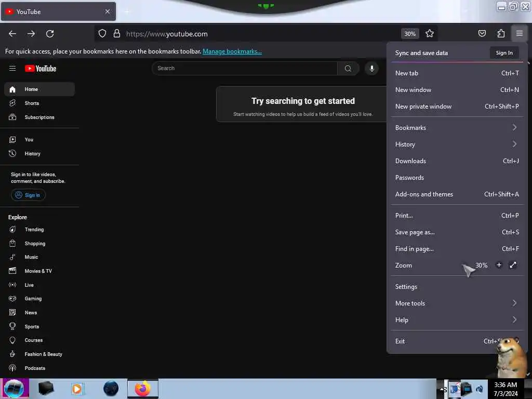Click the YouTube Sign in button
Image resolution: width=532 pixels, height=399 pixels.
tap(28, 195)
